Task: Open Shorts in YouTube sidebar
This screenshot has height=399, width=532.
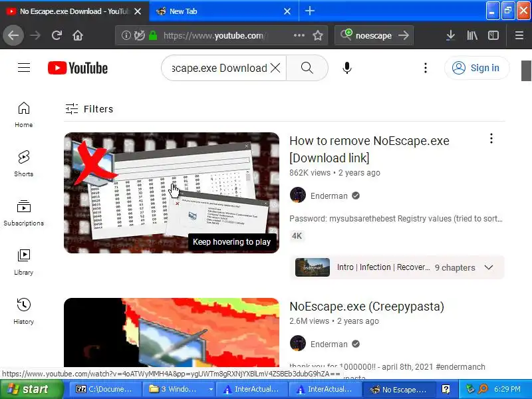Action: [24, 164]
